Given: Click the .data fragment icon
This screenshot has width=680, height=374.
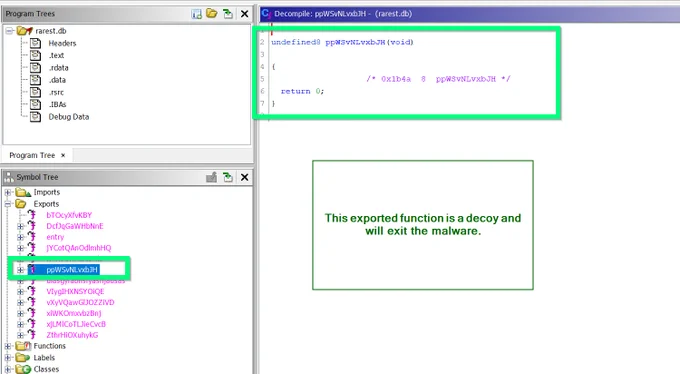Looking at the screenshot, I should tap(36, 80).
